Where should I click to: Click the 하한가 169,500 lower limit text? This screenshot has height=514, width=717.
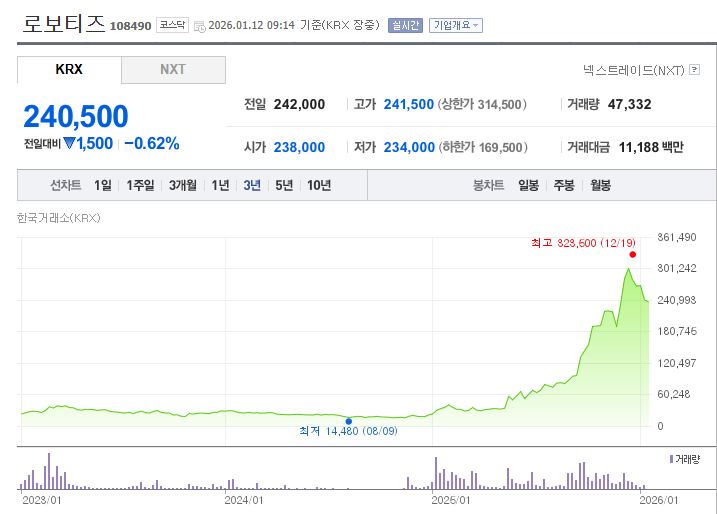click(x=483, y=147)
